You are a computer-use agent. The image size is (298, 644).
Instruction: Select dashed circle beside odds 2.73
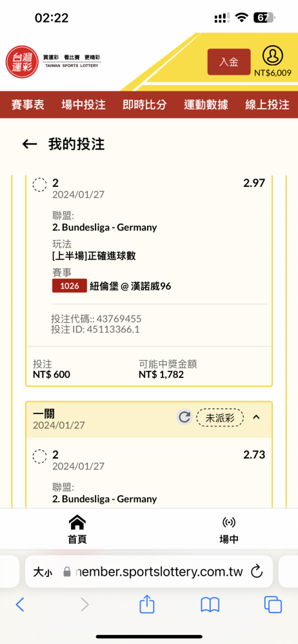(39, 457)
